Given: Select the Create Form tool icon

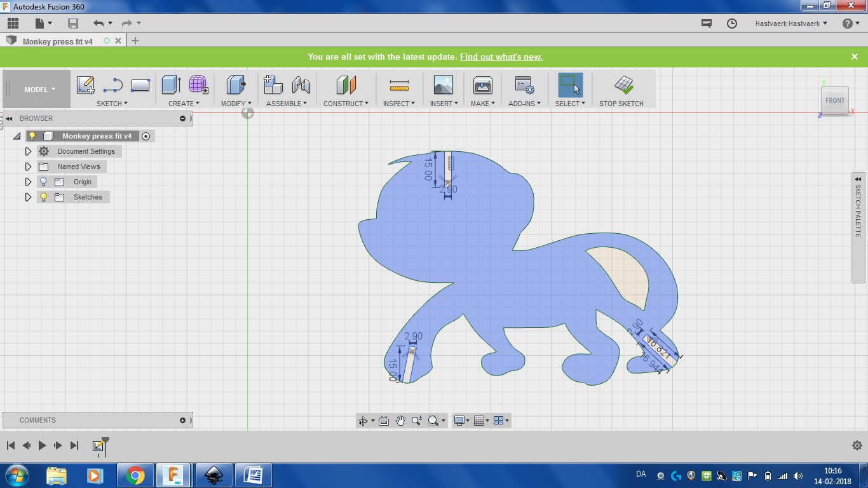Looking at the screenshot, I should pyautogui.click(x=198, y=85).
